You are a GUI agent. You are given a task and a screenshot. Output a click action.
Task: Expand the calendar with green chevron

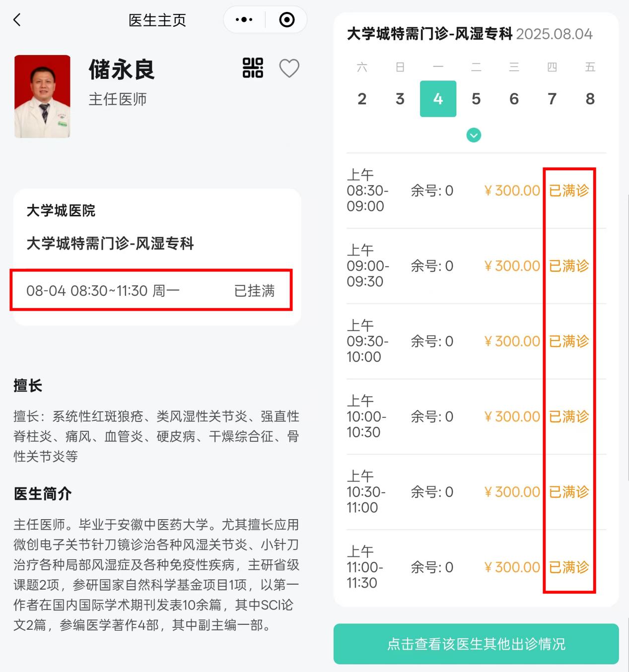coord(474,135)
